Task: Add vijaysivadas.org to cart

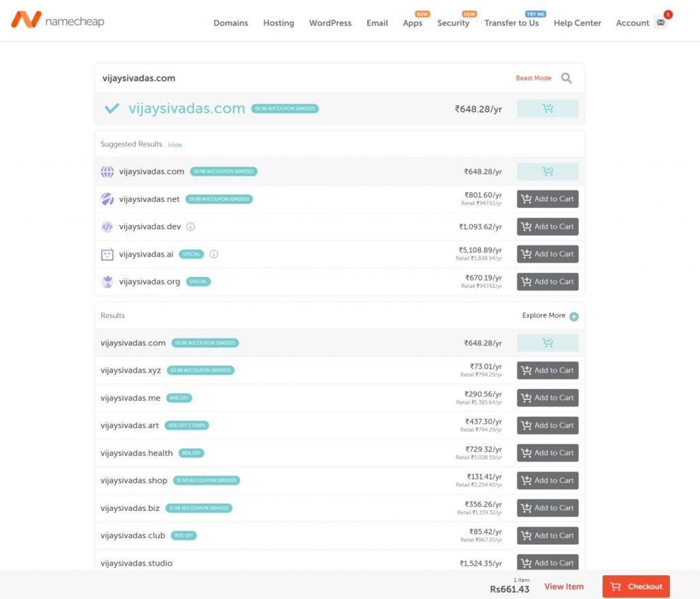Action: click(x=548, y=282)
